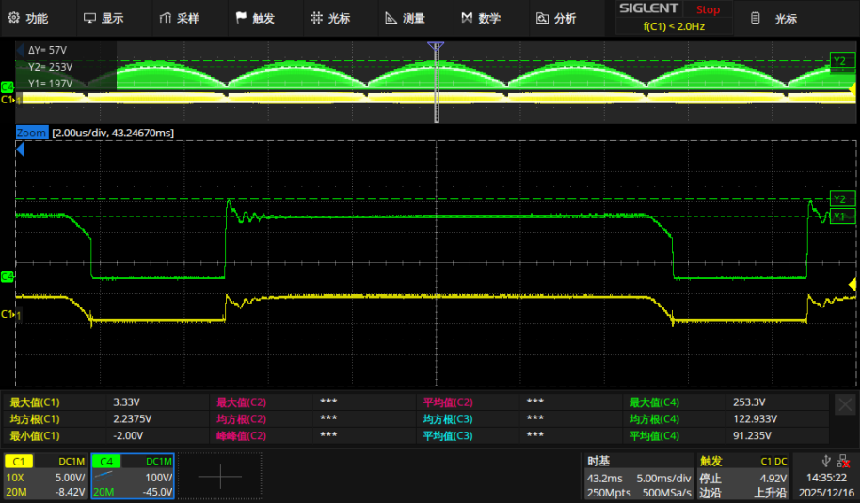Viewport: 861px width, 504px height.
Task: Click the USB connection status icon
Action: click(826, 462)
